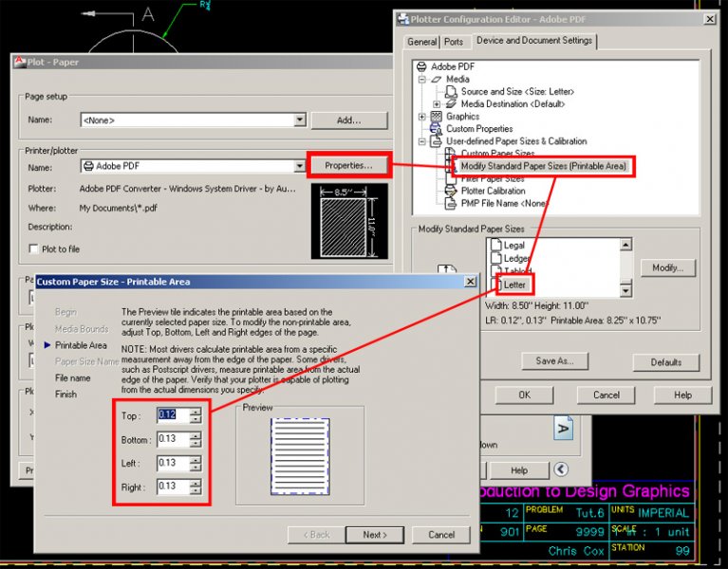Select the Device and Document Settings tab

pyautogui.click(x=534, y=41)
